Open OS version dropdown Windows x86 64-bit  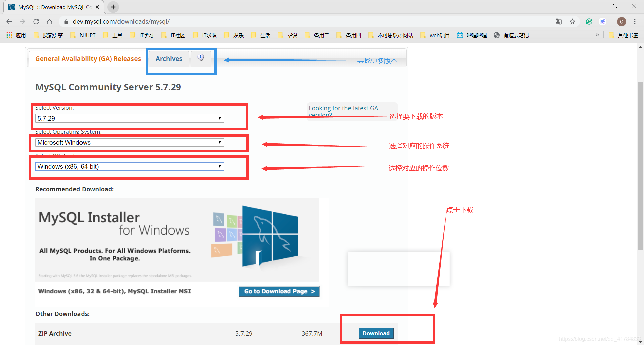pos(129,166)
